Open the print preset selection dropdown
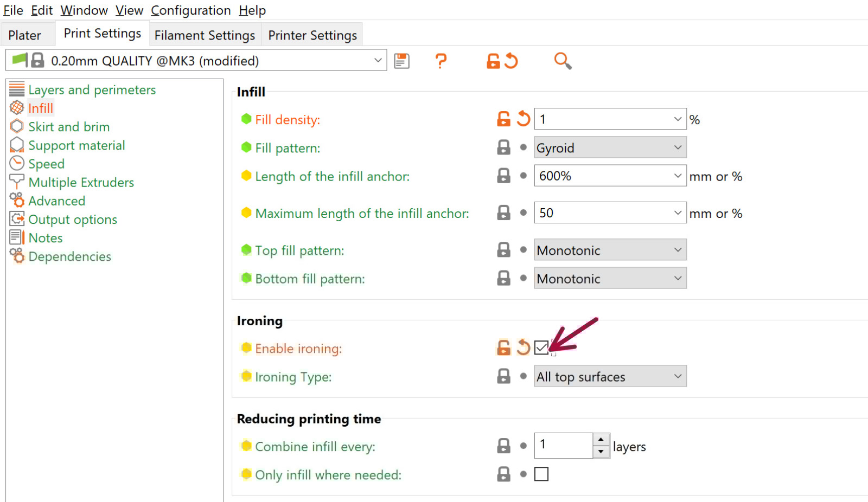The image size is (868, 502). click(378, 61)
